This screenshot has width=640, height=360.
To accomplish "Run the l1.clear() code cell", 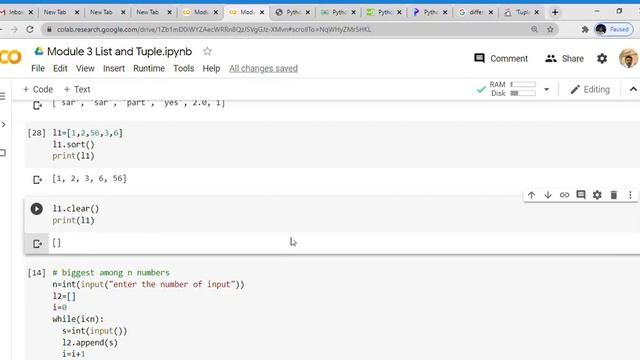I will click(36, 209).
